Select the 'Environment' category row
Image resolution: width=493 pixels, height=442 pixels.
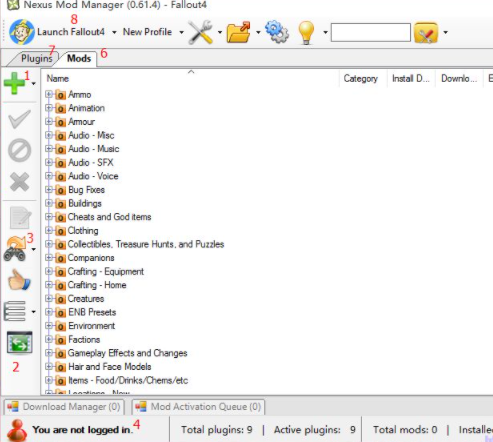(x=92, y=326)
